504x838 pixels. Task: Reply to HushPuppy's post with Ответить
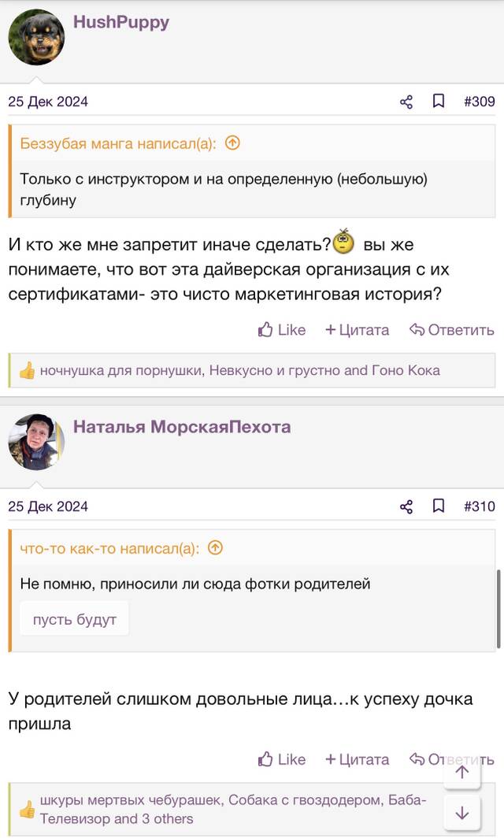[x=451, y=330]
